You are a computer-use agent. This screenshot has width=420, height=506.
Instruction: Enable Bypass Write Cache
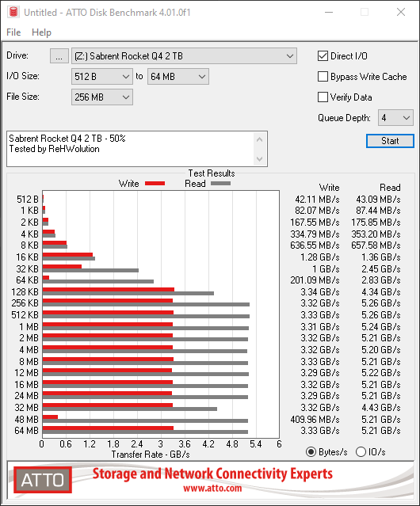(323, 77)
